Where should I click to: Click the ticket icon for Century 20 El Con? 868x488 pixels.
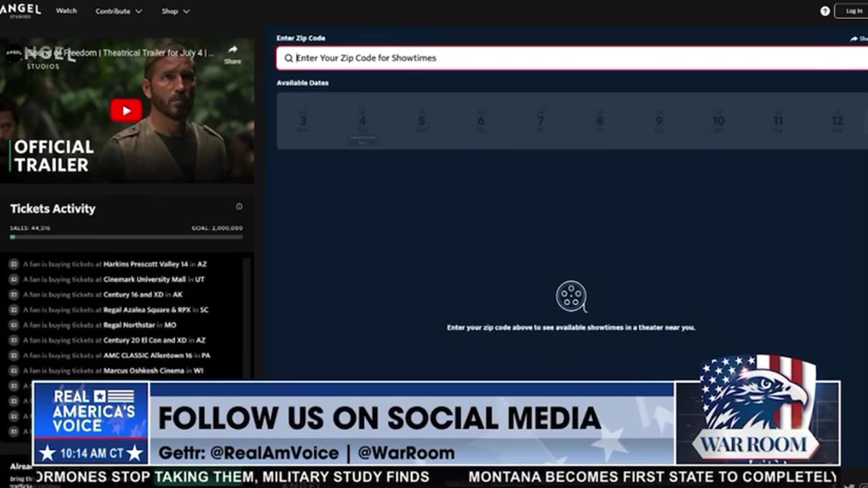pos(14,340)
